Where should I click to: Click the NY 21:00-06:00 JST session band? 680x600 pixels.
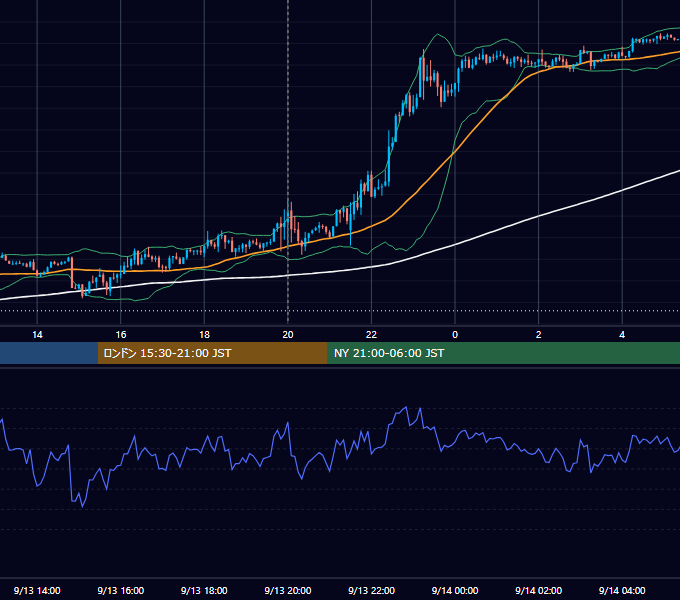tap(503, 353)
